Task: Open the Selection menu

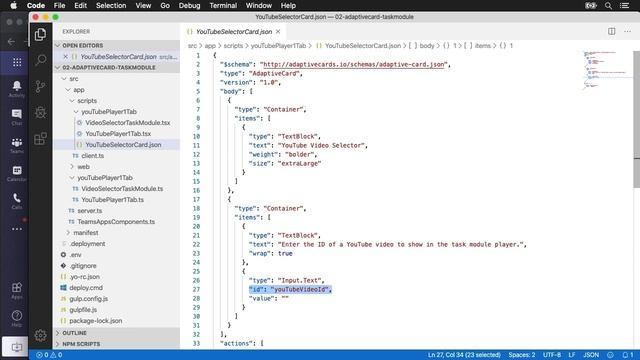Action: click(111, 6)
